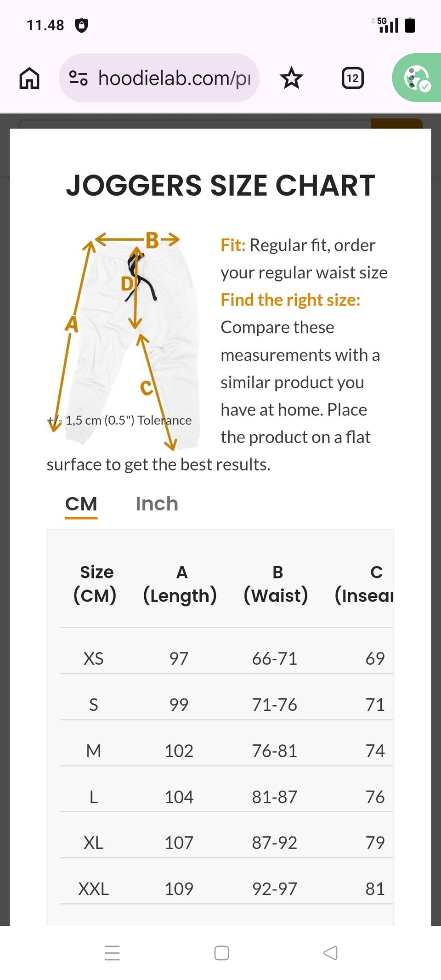441x980 pixels.
Task: Tap the joggers measurement diagram image
Action: click(124, 340)
